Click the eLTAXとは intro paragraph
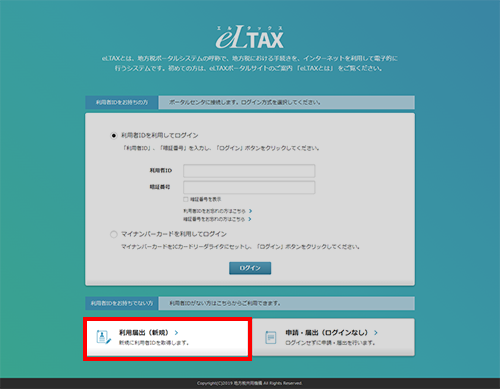The height and width of the screenshot is (389, 500). tap(249, 63)
